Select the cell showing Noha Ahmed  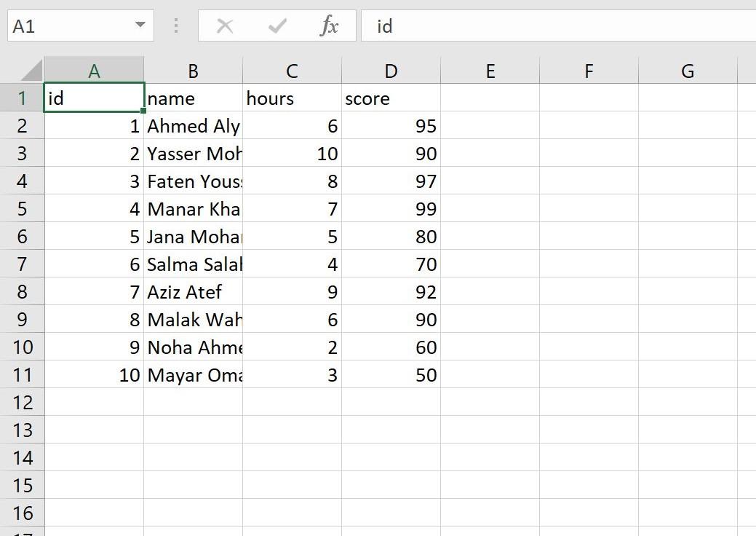pos(193,347)
